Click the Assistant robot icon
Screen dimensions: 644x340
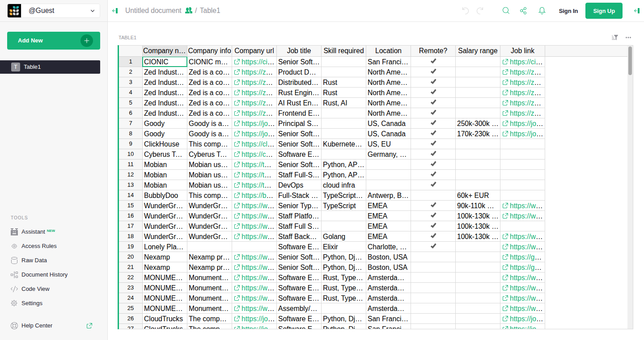pyautogui.click(x=14, y=232)
